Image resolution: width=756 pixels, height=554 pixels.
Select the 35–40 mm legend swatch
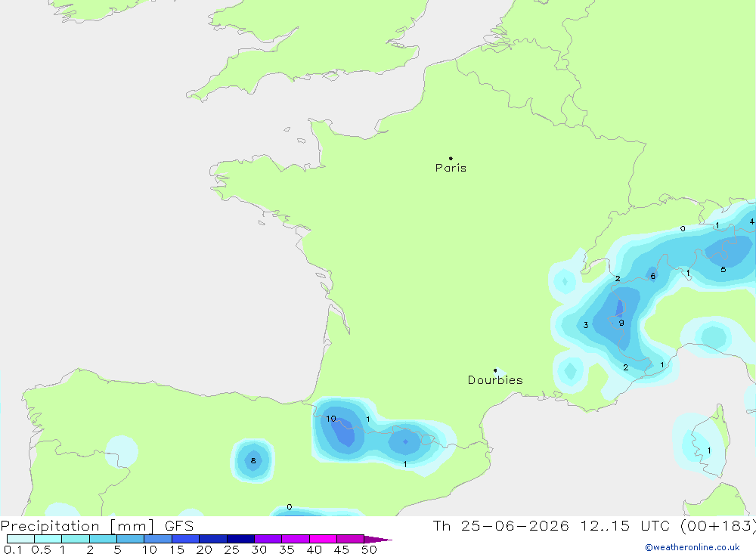[296, 539]
